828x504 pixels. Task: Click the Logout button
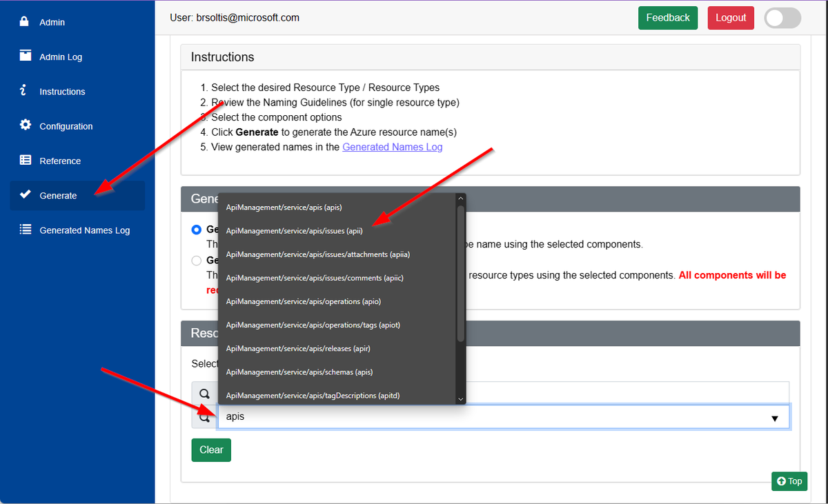(x=731, y=18)
